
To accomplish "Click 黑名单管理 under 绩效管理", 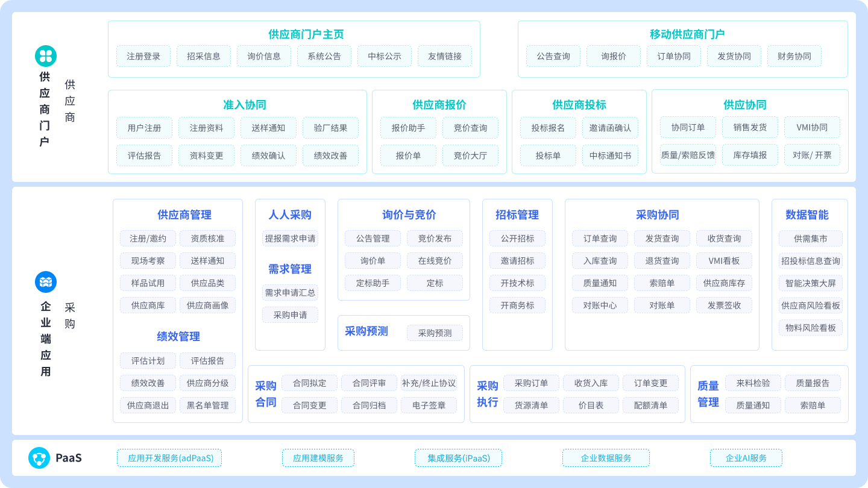I will 208,405.
